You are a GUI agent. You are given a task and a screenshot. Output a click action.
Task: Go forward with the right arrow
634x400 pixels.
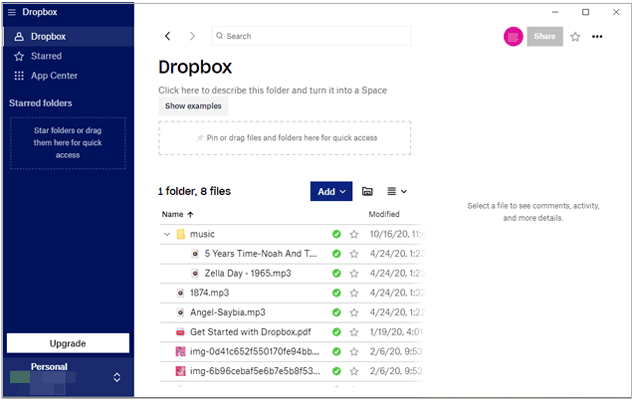192,36
